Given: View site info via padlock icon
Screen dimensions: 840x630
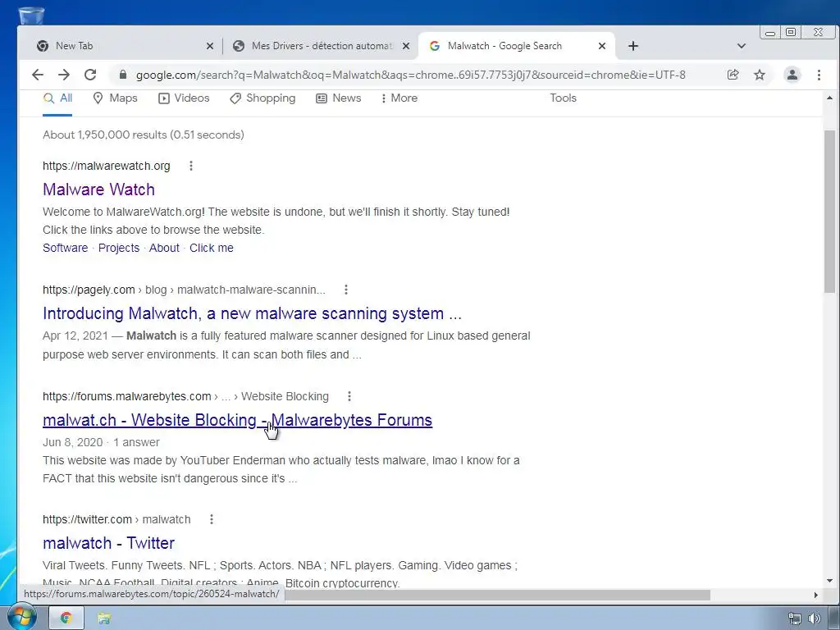Looking at the screenshot, I should (123, 75).
